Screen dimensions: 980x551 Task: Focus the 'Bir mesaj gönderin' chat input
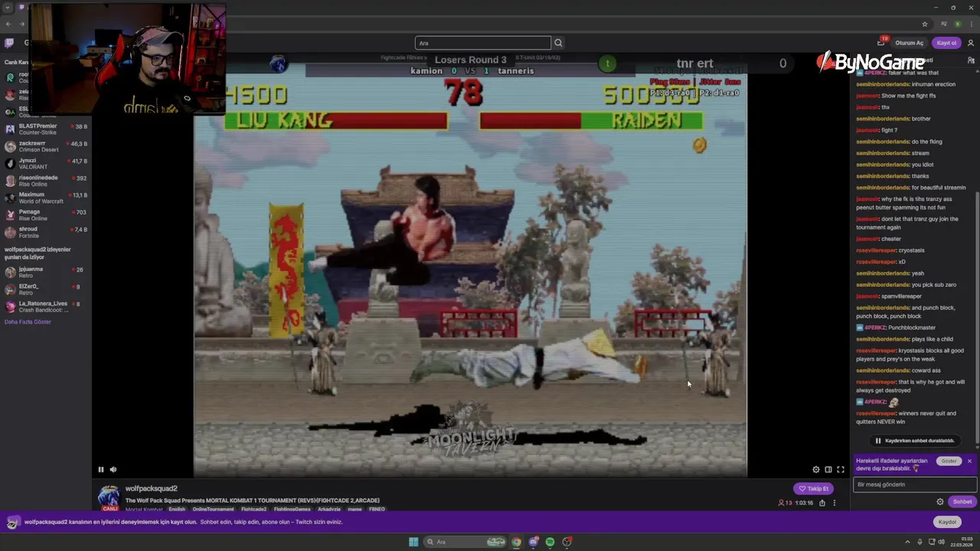(915, 484)
